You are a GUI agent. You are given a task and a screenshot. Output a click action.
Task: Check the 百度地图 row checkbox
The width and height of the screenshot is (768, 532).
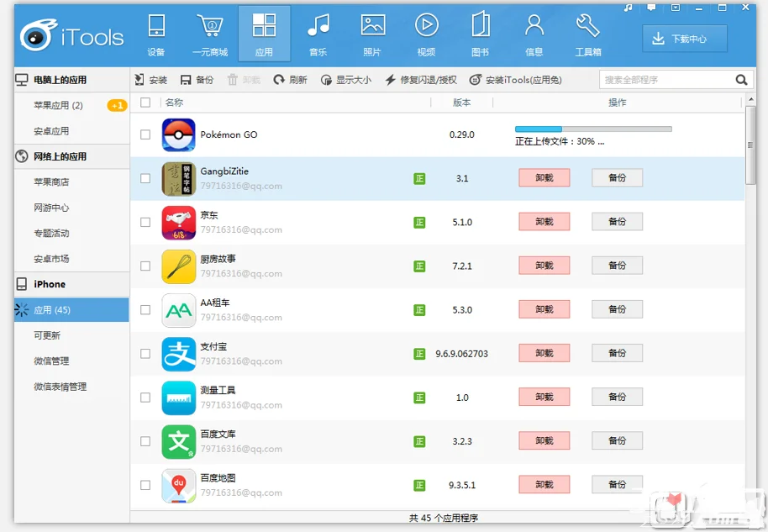(x=145, y=485)
